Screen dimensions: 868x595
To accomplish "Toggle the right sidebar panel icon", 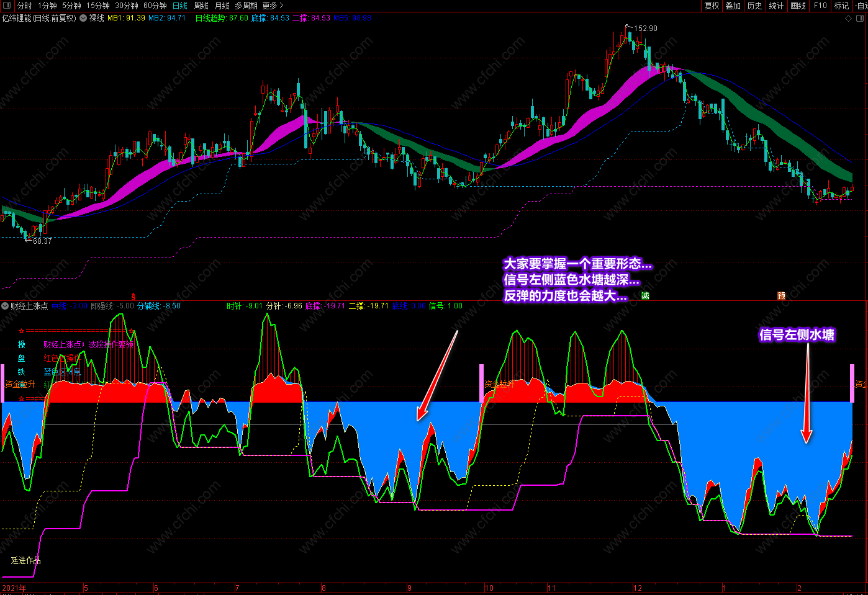I will 861,19.
